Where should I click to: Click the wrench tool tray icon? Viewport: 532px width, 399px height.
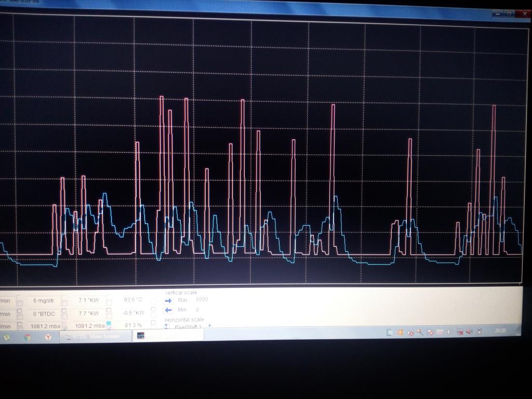coord(420,332)
